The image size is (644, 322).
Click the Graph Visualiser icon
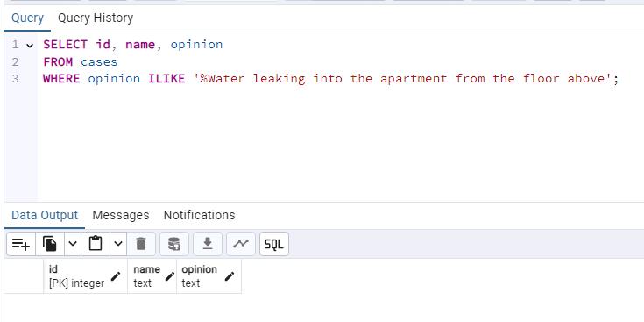[x=241, y=244]
